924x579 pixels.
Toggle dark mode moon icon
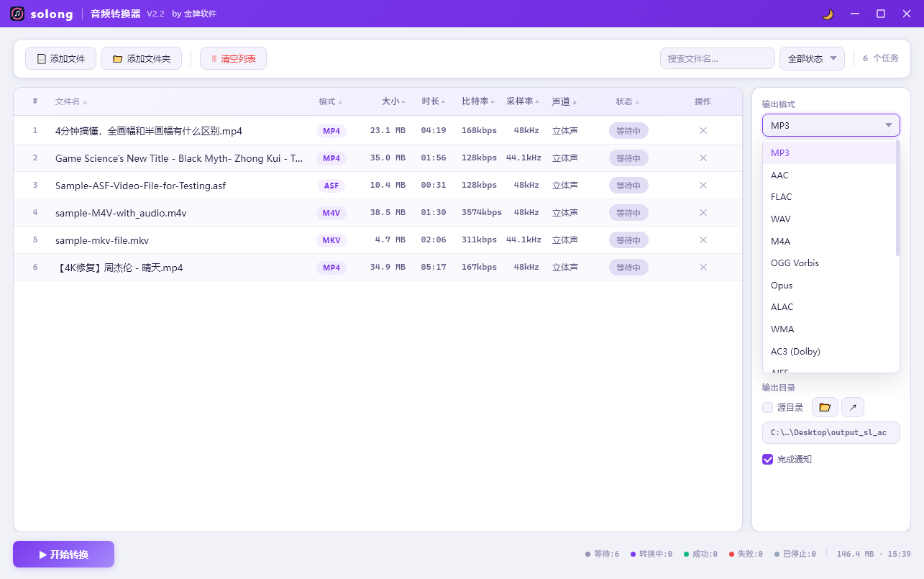pos(828,14)
